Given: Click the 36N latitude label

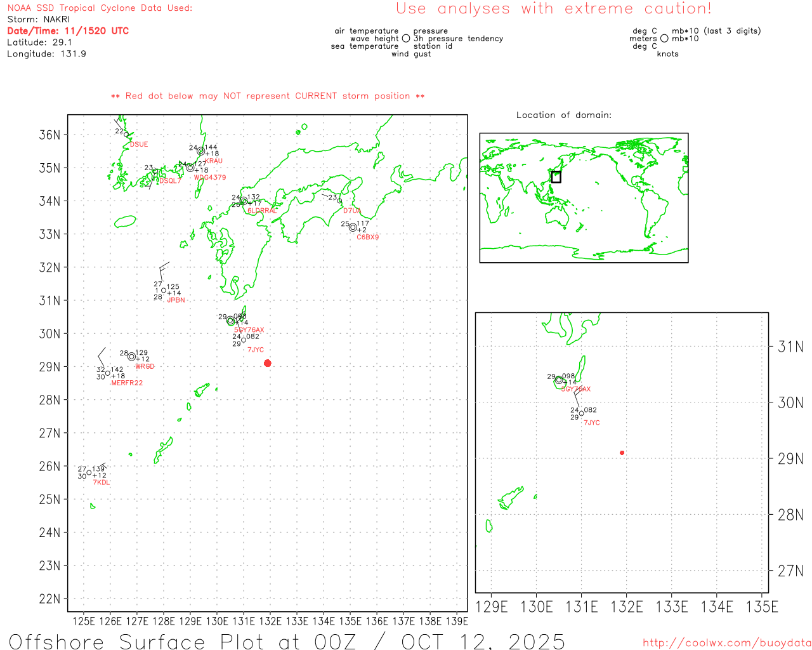Looking at the screenshot, I should tap(49, 135).
